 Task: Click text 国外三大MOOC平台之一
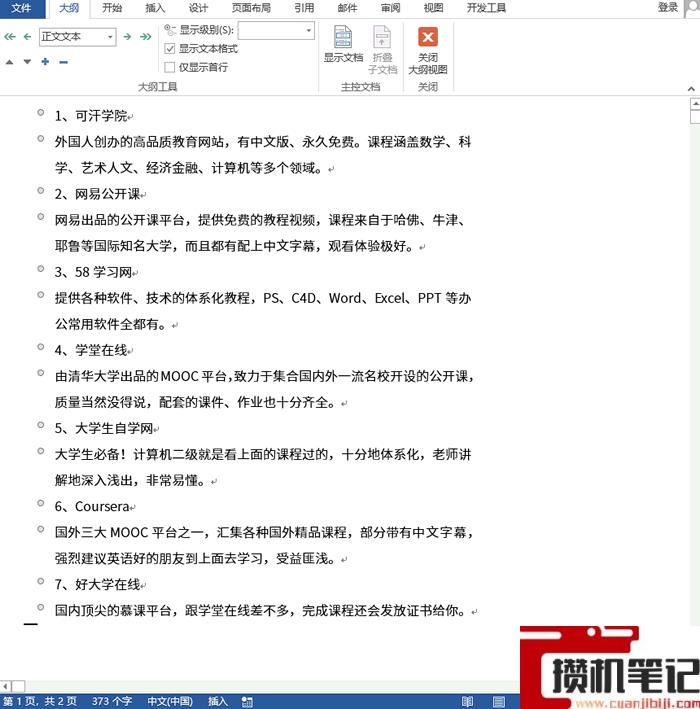(129, 533)
